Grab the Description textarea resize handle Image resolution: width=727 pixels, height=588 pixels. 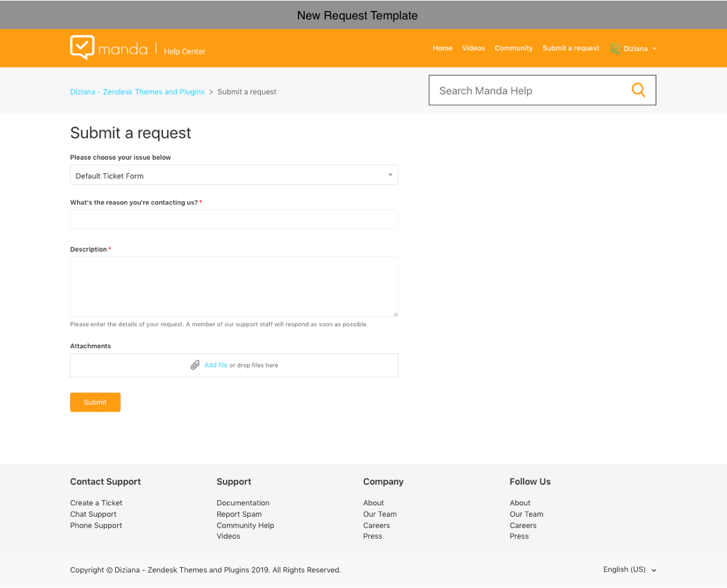[395, 314]
